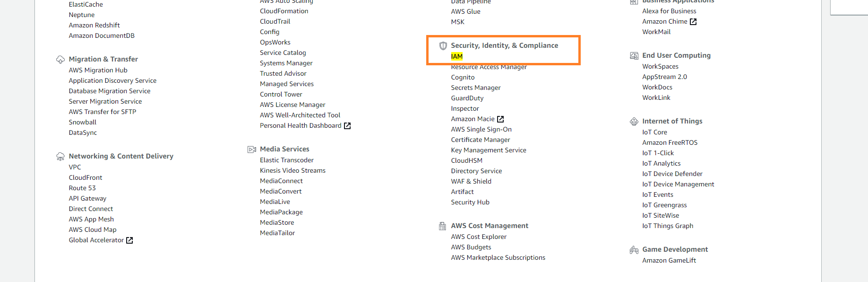Click external link icon beside Global Accelerator
The width and height of the screenshot is (868, 282).
(x=129, y=240)
